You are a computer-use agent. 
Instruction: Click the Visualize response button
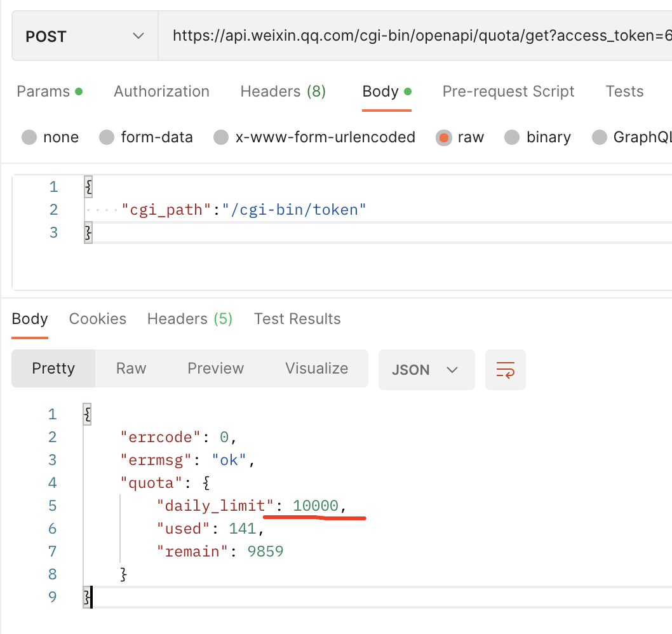click(x=316, y=368)
